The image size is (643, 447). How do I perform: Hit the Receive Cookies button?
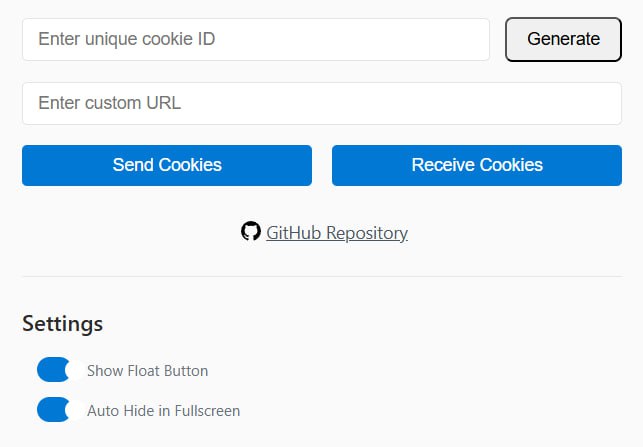click(x=477, y=165)
